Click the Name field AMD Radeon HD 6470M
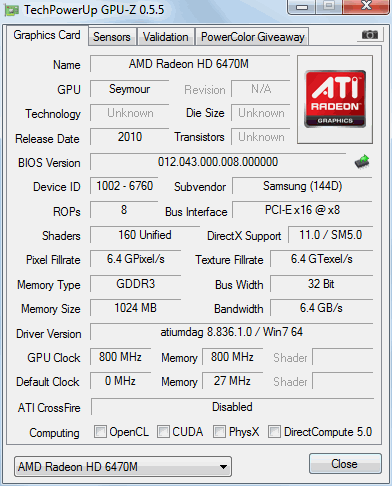The height and width of the screenshot is (486, 392). point(190,64)
